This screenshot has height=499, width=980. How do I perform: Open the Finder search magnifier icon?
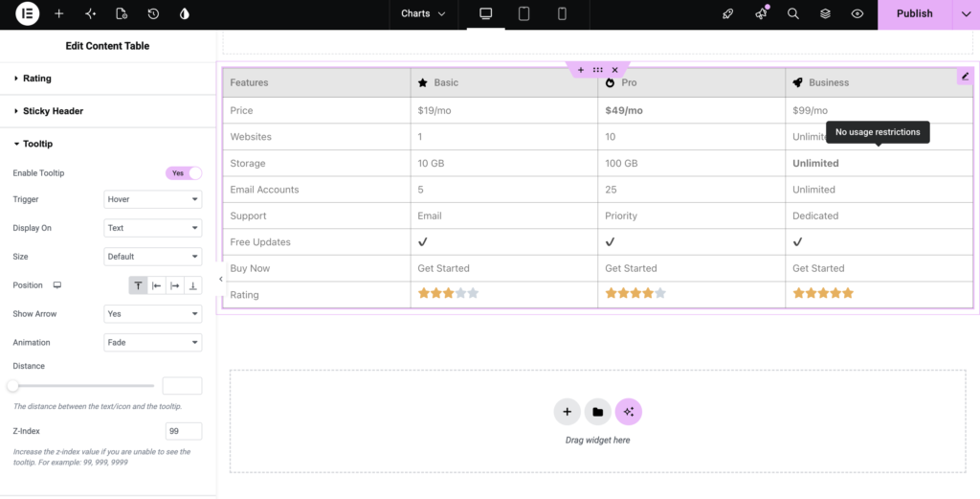[793, 13]
